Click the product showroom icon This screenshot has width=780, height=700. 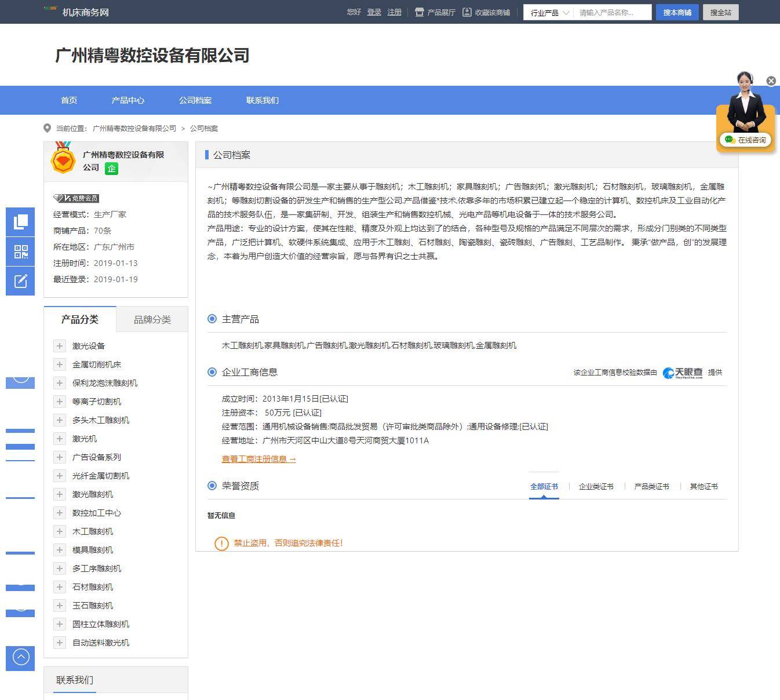tap(420, 12)
